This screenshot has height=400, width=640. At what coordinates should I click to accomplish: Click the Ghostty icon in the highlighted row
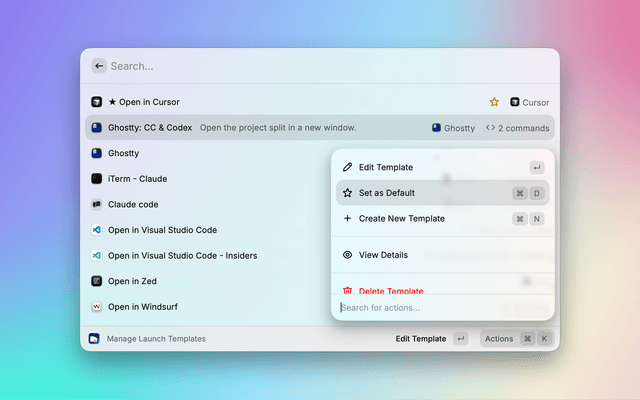(x=97, y=128)
